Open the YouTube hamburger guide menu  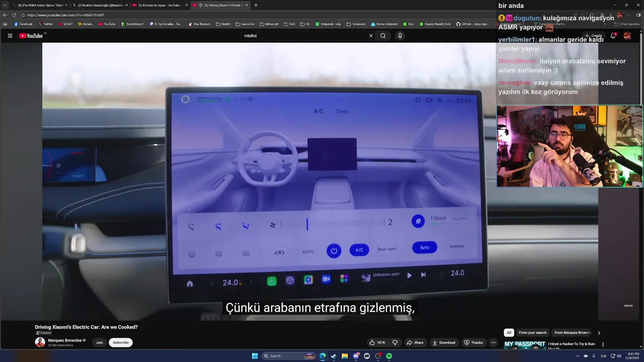(10, 36)
